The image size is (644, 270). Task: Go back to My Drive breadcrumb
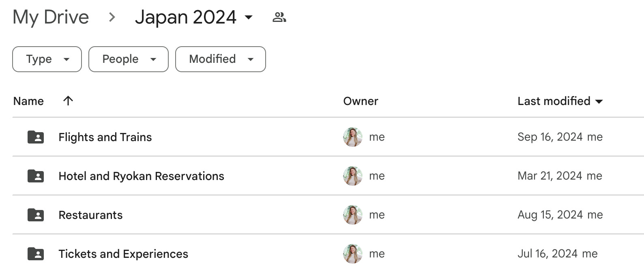click(x=51, y=17)
